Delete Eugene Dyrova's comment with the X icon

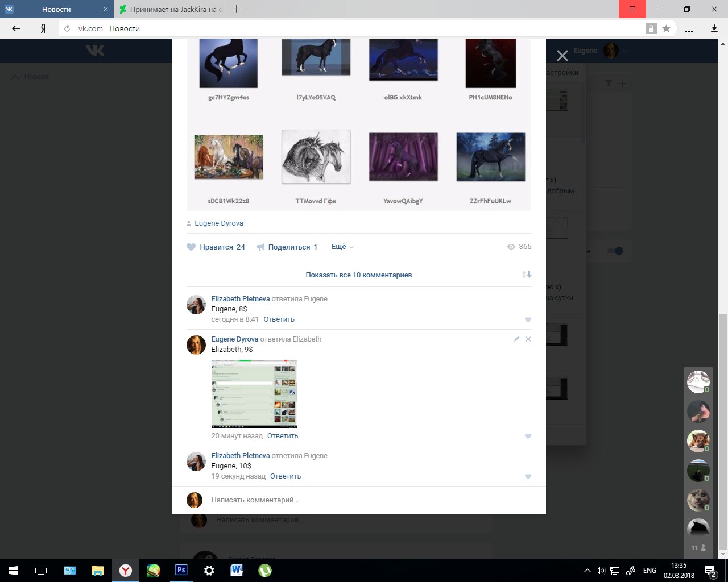tap(528, 339)
